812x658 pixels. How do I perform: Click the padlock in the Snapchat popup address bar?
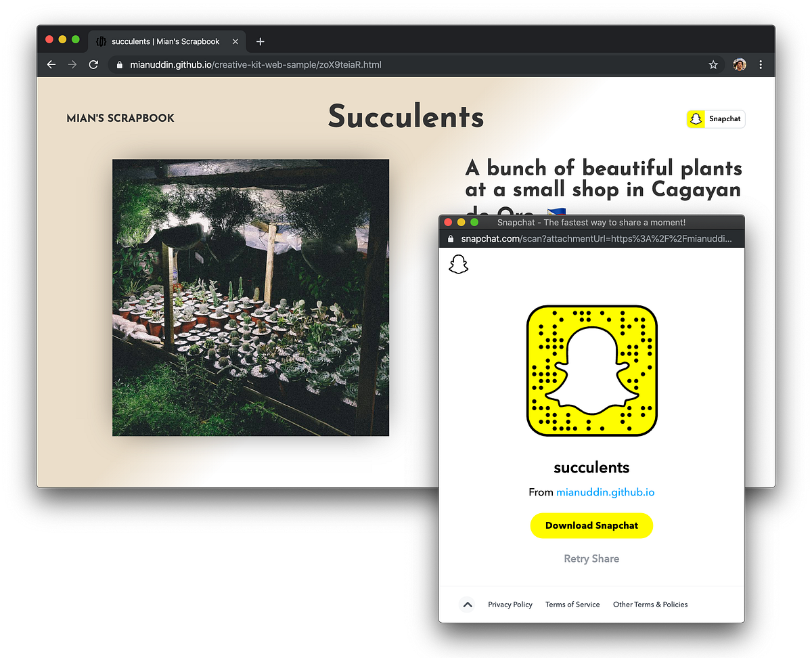click(449, 238)
